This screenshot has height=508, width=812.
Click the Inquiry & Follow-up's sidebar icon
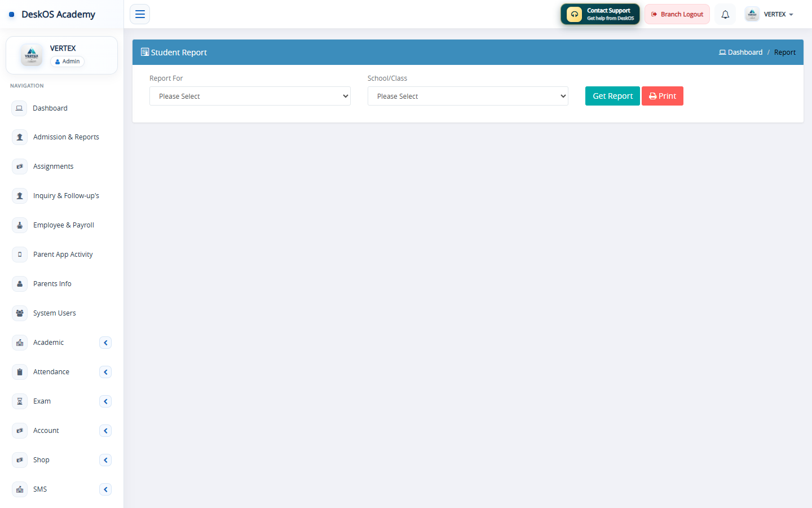20,196
